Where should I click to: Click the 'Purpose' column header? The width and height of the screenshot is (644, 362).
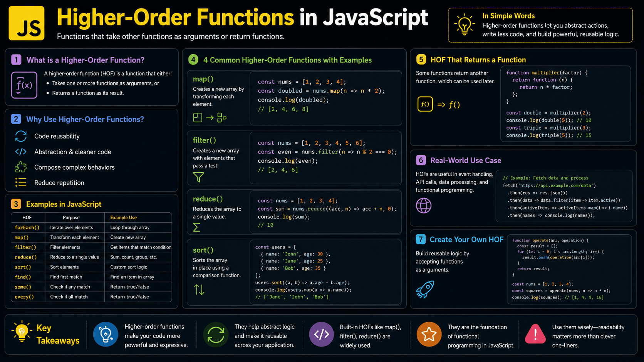[71, 217]
